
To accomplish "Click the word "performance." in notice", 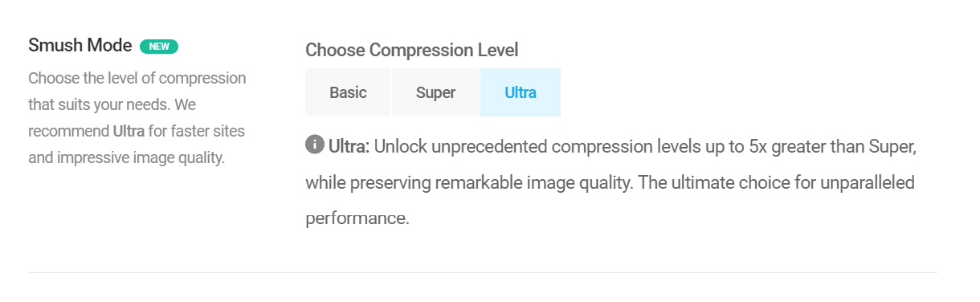I will click(x=357, y=218).
